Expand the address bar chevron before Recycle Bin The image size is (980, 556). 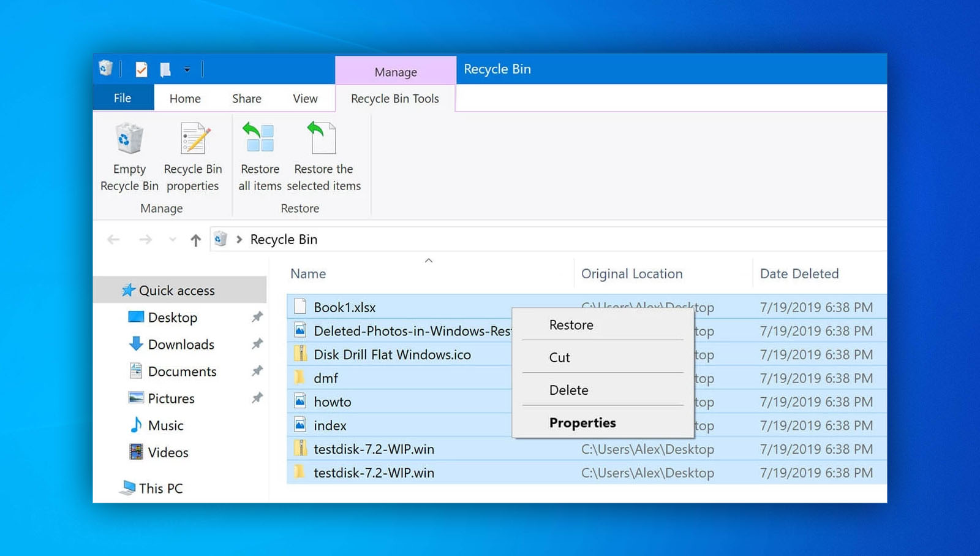239,240
